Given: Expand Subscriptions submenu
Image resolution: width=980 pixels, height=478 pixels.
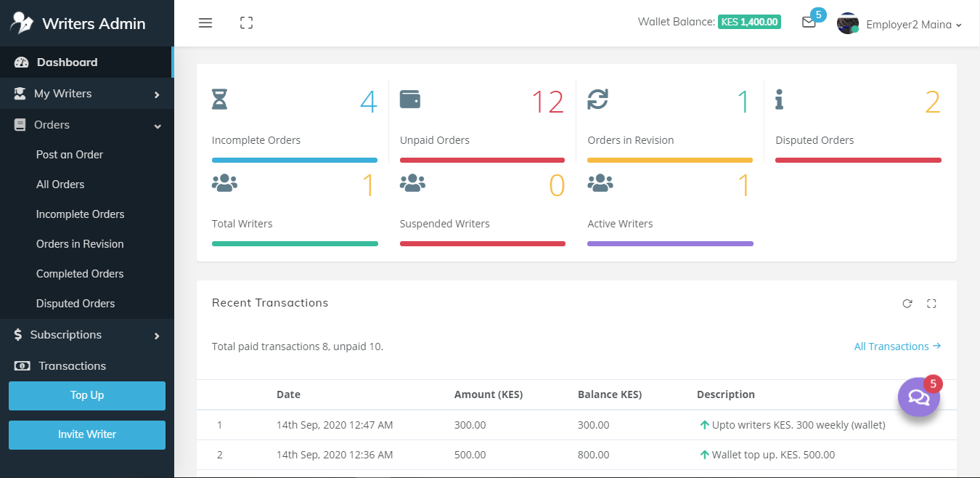Looking at the screenshot, I should click(x=87, y=335).
